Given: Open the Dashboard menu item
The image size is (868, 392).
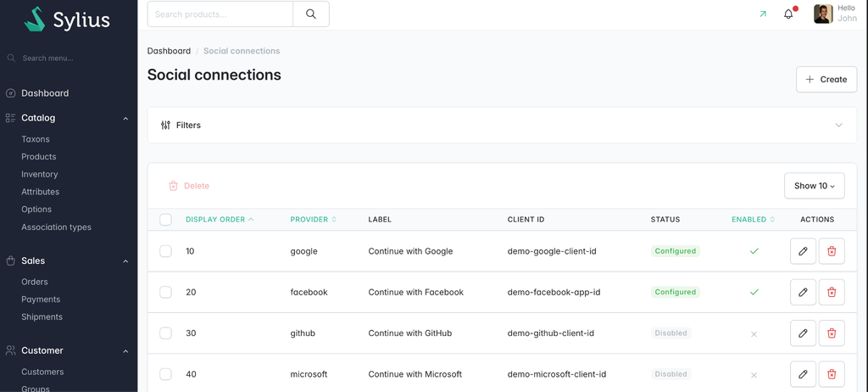Looking at the screenshot, I should pos(45,93).
